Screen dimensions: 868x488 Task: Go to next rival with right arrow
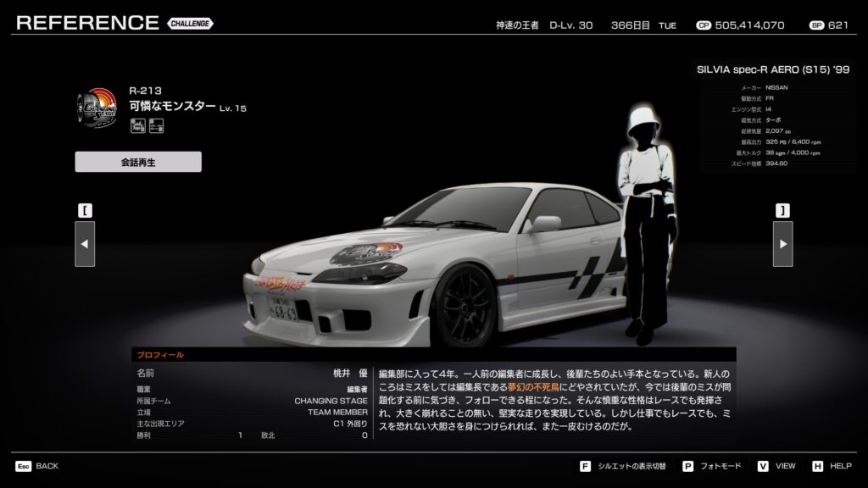pyautogui.click(x=782, y=244)
